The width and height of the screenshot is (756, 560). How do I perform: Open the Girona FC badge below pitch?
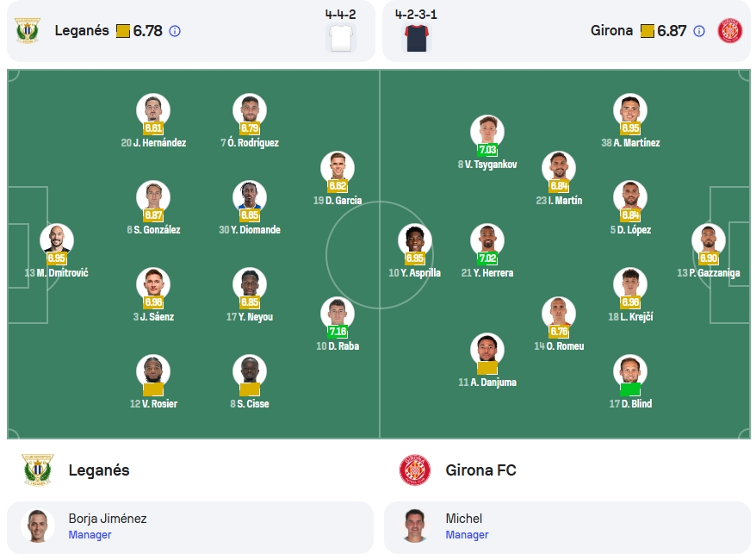415,470
